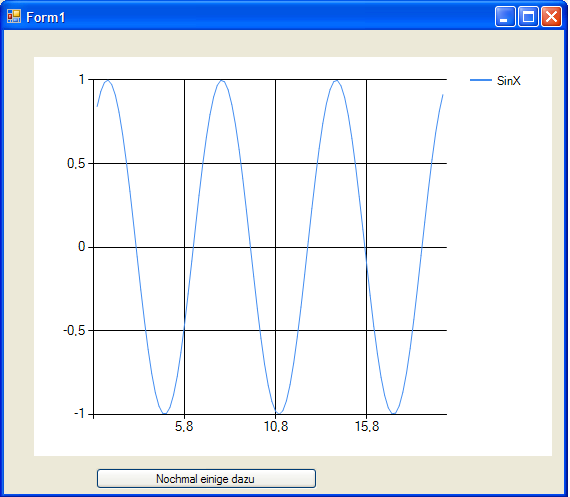Viewport: 570px width, 497px height.
Task: Click the Form1 title text
Action: (x=46, y=17)
